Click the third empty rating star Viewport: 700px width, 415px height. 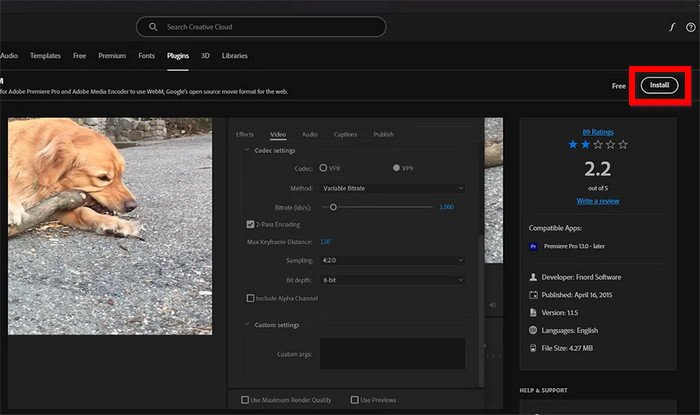(598, 145)
